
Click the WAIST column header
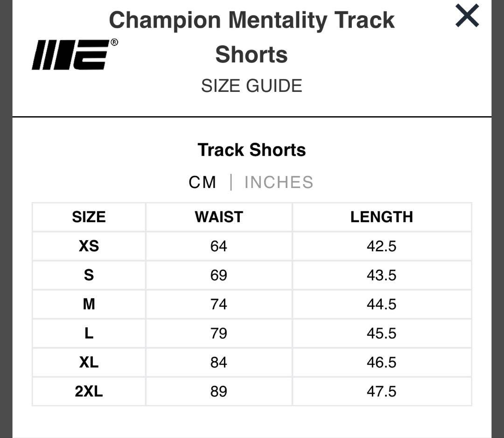click(219, 217)
